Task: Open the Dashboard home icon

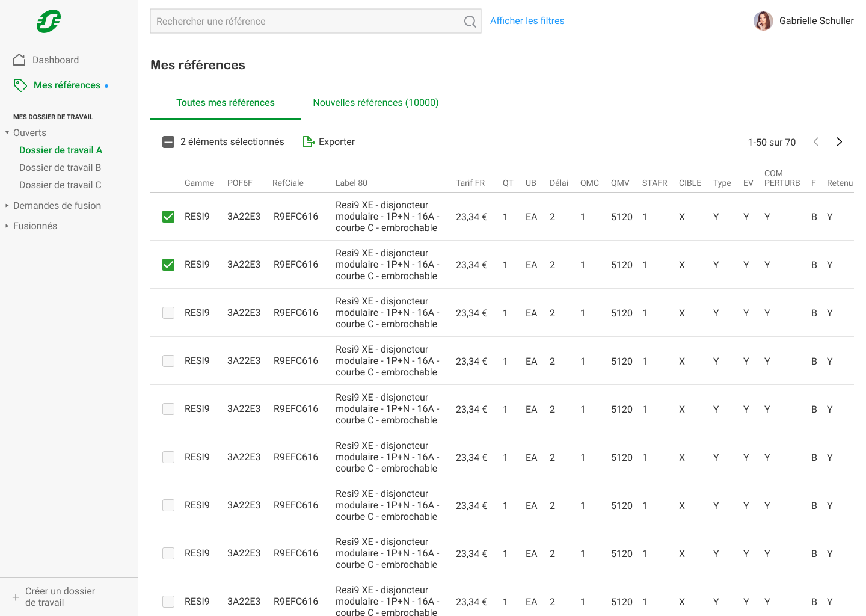Action: (x=19, y=60)
